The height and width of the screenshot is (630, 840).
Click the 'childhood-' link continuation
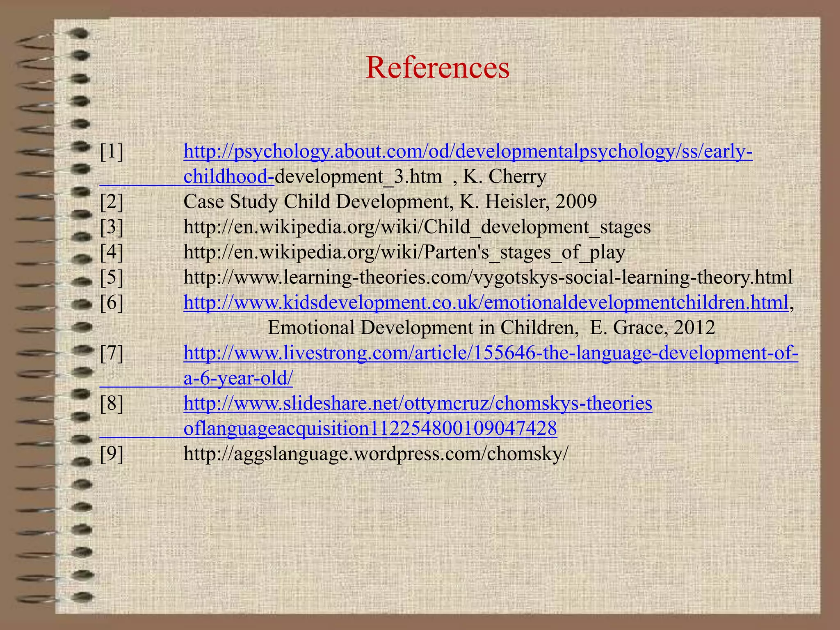pyautogui.click(x=229, y=177)
